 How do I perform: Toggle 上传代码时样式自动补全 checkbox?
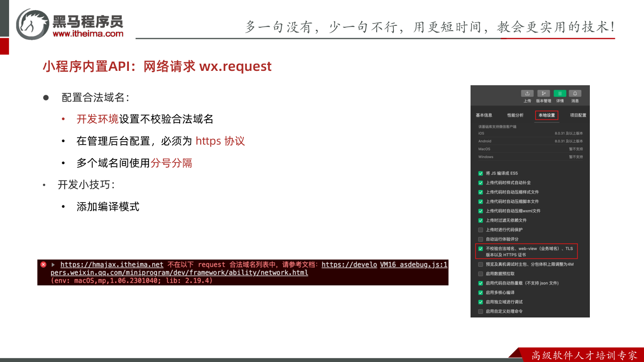(481, 183)
